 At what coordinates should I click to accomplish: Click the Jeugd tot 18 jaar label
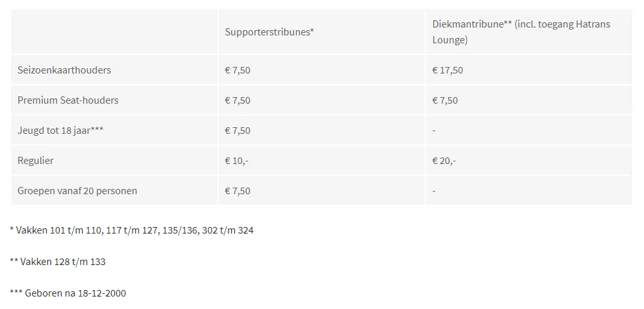60,131
